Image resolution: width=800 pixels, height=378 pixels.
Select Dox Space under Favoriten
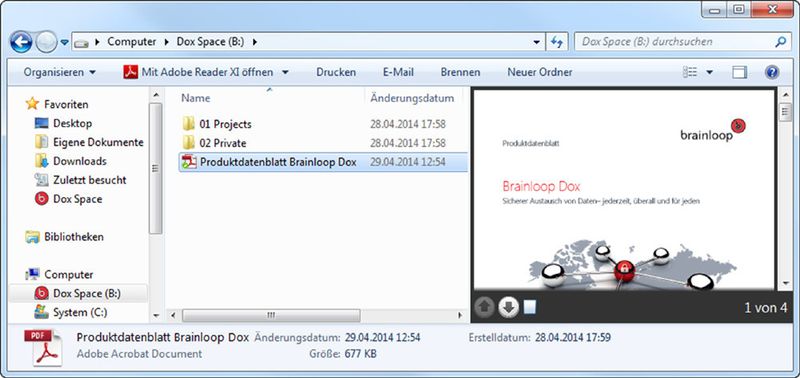(78, 199)
